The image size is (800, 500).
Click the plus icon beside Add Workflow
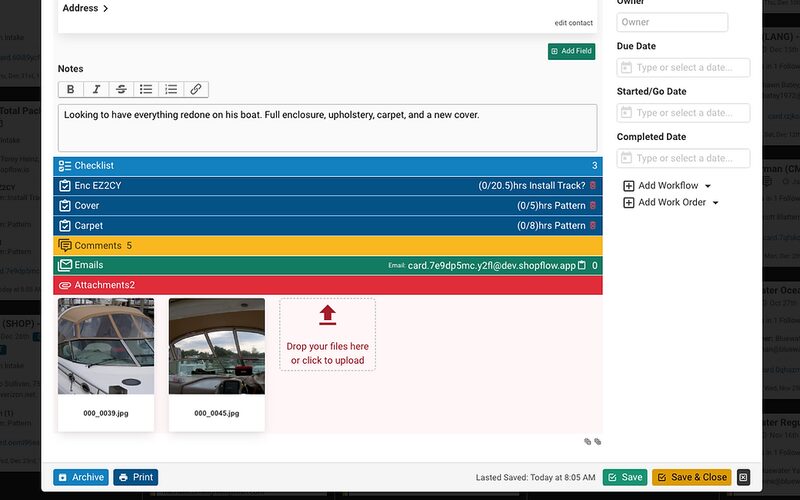tap(629, 186)
